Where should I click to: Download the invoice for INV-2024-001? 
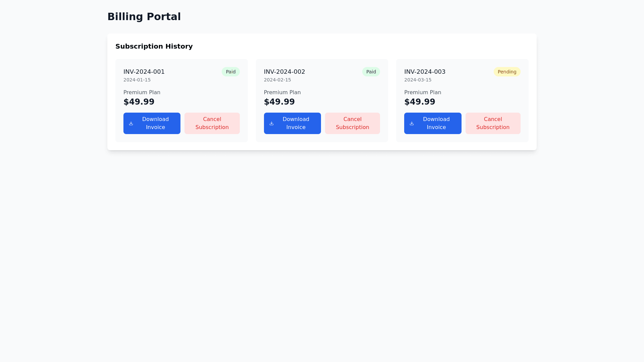(152, 123)
